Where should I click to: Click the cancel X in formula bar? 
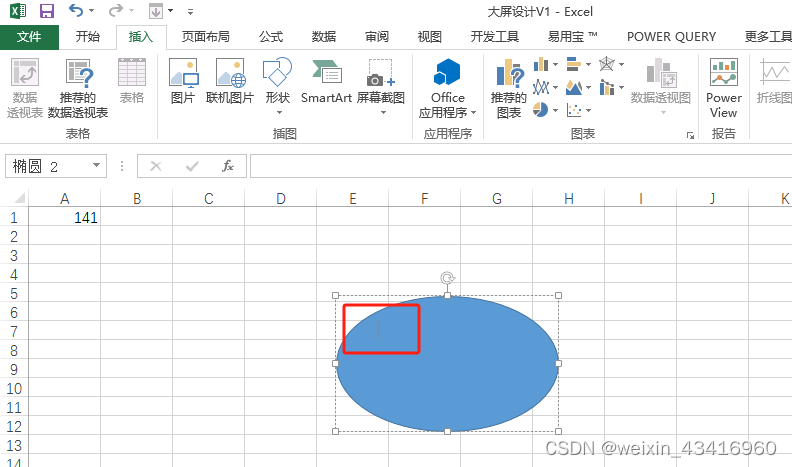pyautogui.click(x=156, y=166)
